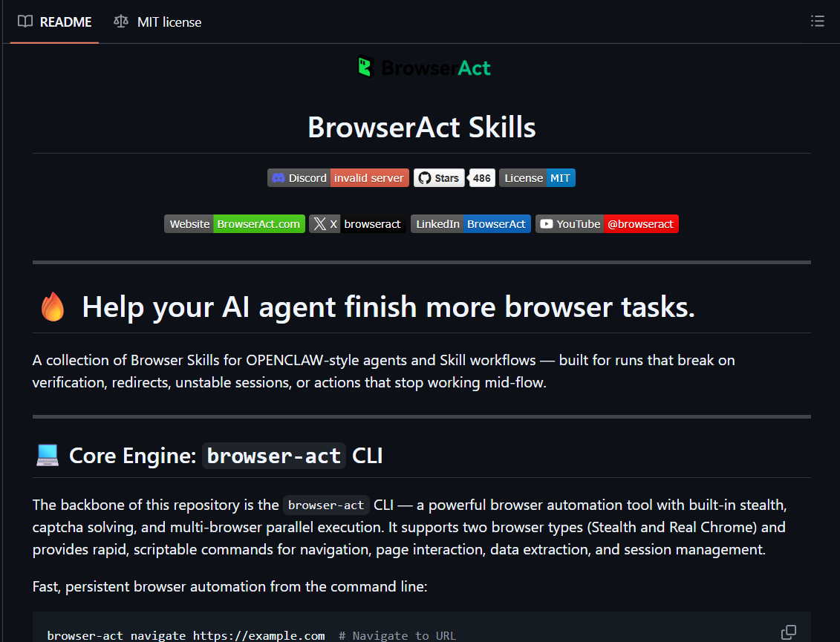Open the License MIT badge

coord(537,178)
